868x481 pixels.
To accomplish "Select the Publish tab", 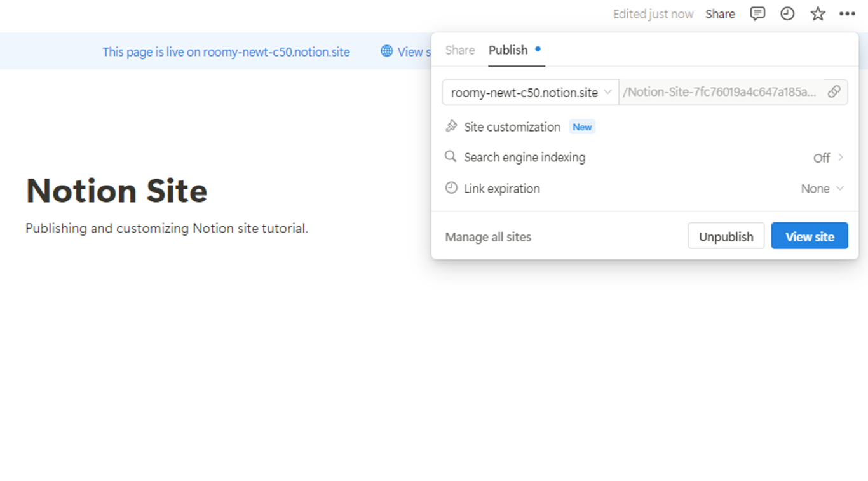I will pyautogui.click(x=508, y=50).
